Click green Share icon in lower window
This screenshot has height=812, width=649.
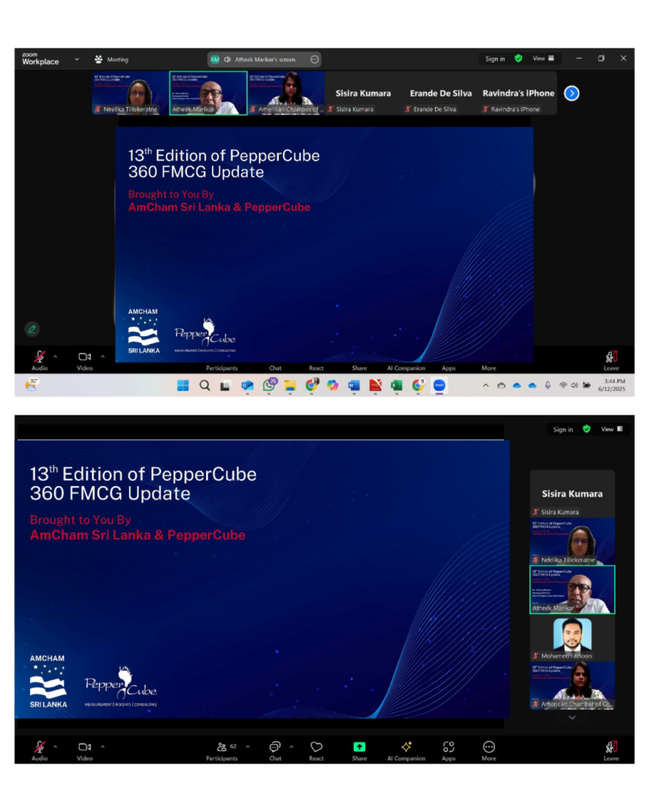click(359, 747)
